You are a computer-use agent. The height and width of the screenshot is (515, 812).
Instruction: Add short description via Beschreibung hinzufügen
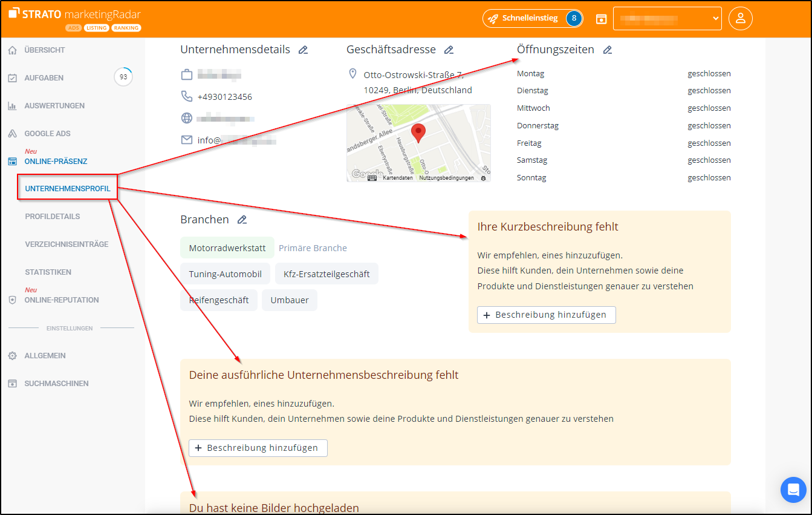pos(546,315)
